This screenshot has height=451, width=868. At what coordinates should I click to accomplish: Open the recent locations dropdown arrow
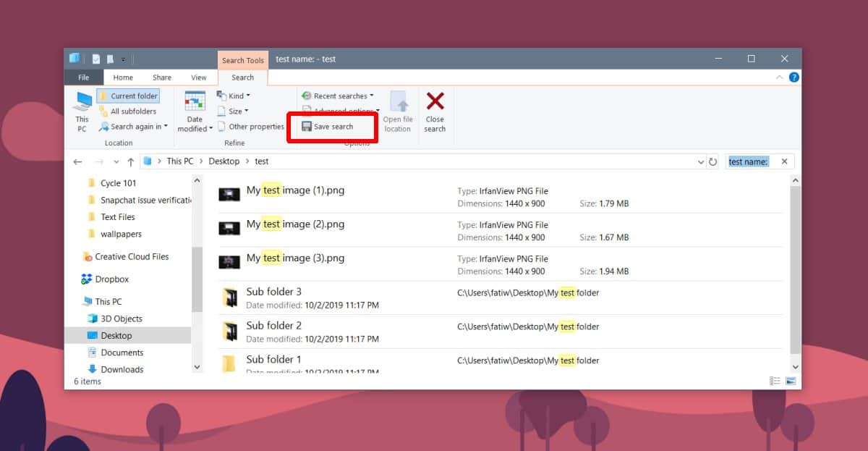pos(116,162)
